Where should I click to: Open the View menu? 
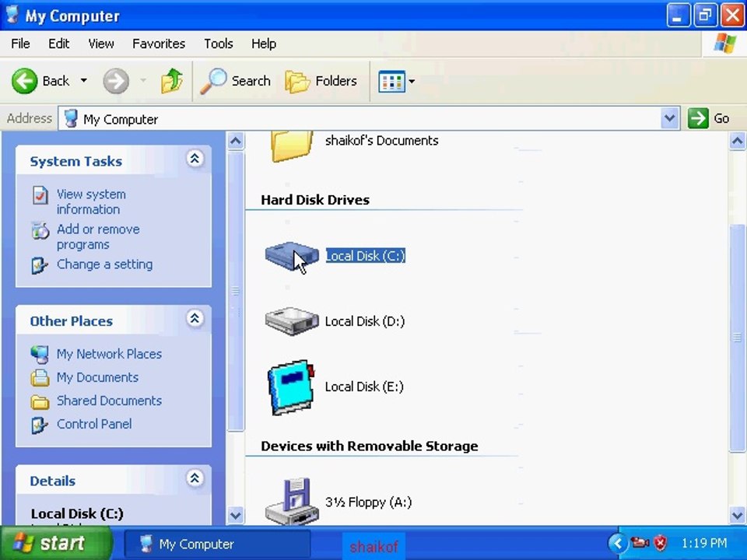(x=101, y=44)
